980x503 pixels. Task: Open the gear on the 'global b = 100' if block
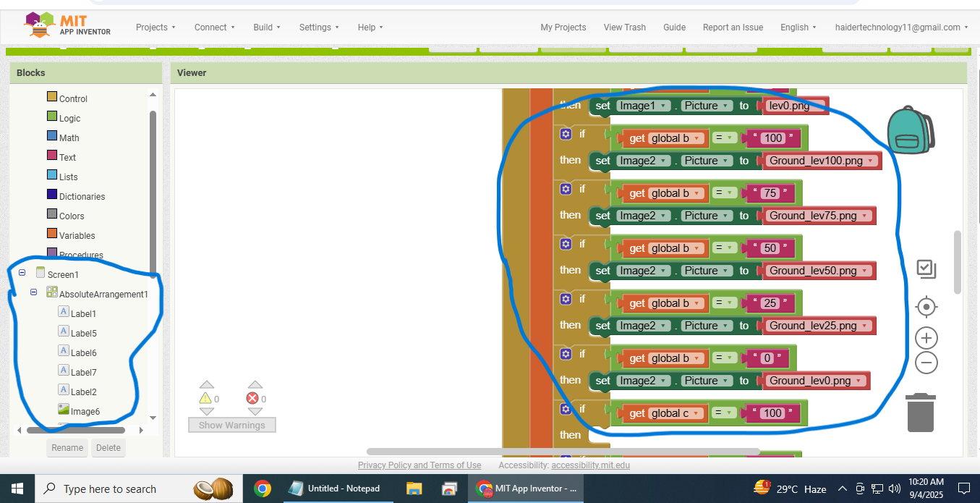click(566, 134)
